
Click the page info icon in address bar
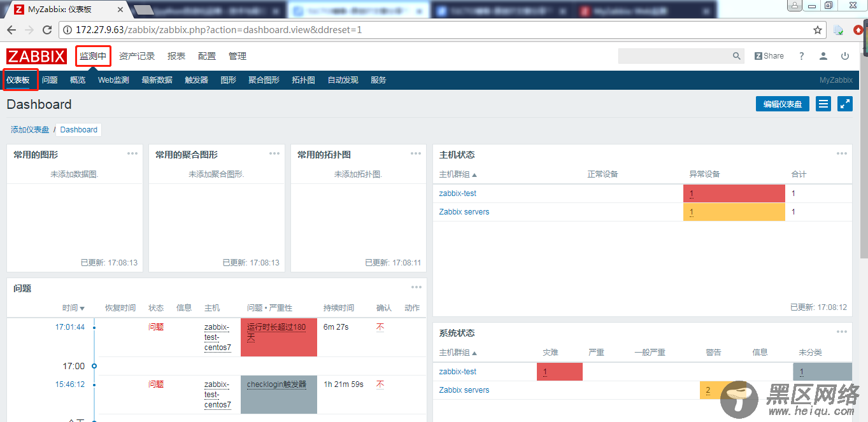[x=68, y=30]
